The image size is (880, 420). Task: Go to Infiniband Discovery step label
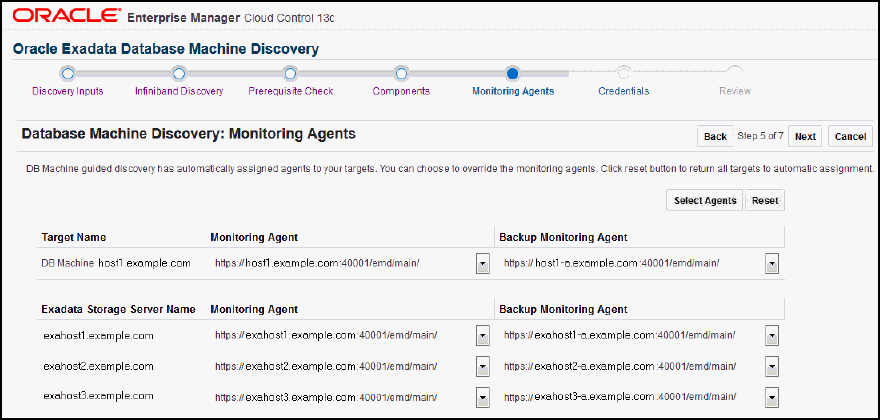click(178, 91)
